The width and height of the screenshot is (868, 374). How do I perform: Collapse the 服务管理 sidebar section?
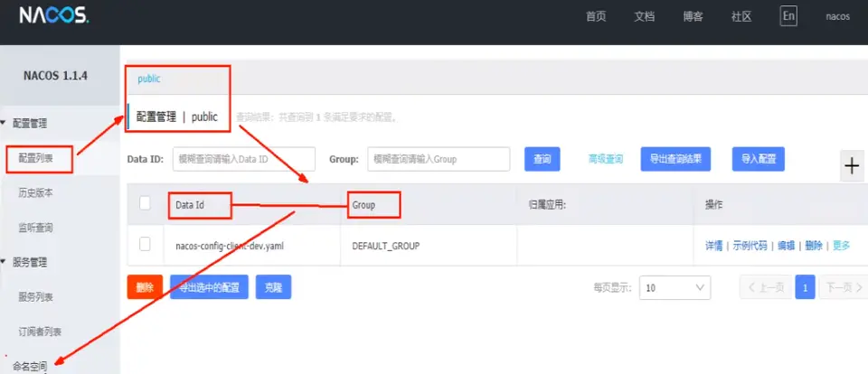click(x=4, y=262)
